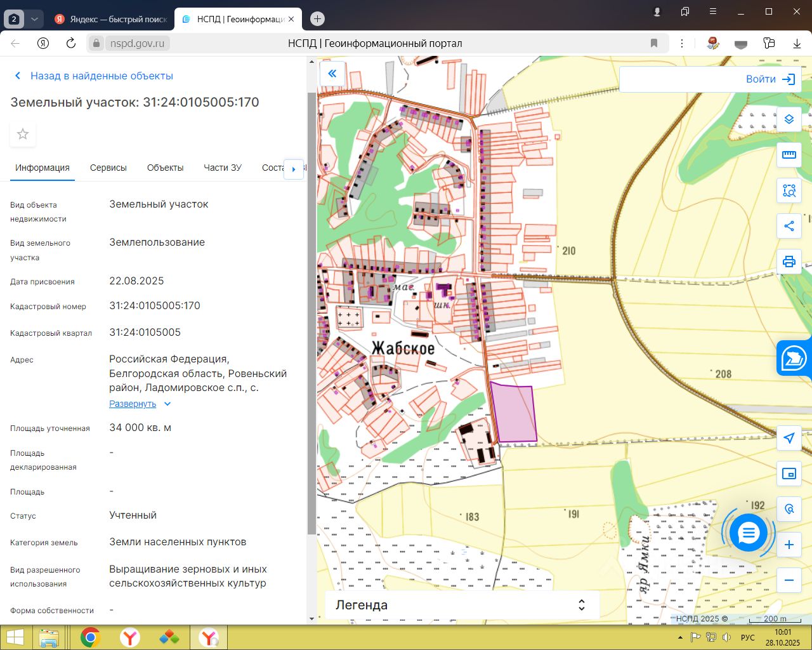
Task: Close the НСПД tab
Action: coord(291,19)
